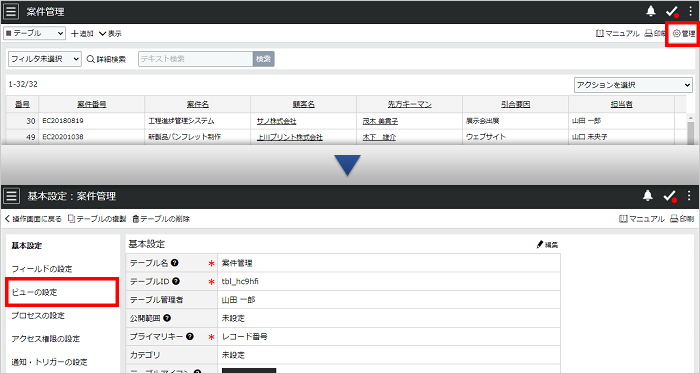Click in テキスト検索 input field
Image resolution: width=700 pixels, height=374 pixels.
pyautogui.click(x=196, y=59)
